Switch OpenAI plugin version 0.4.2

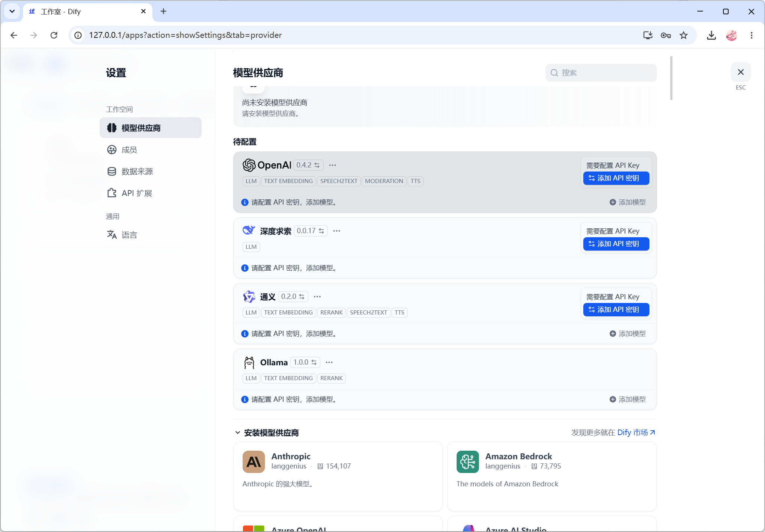(308, 165)
